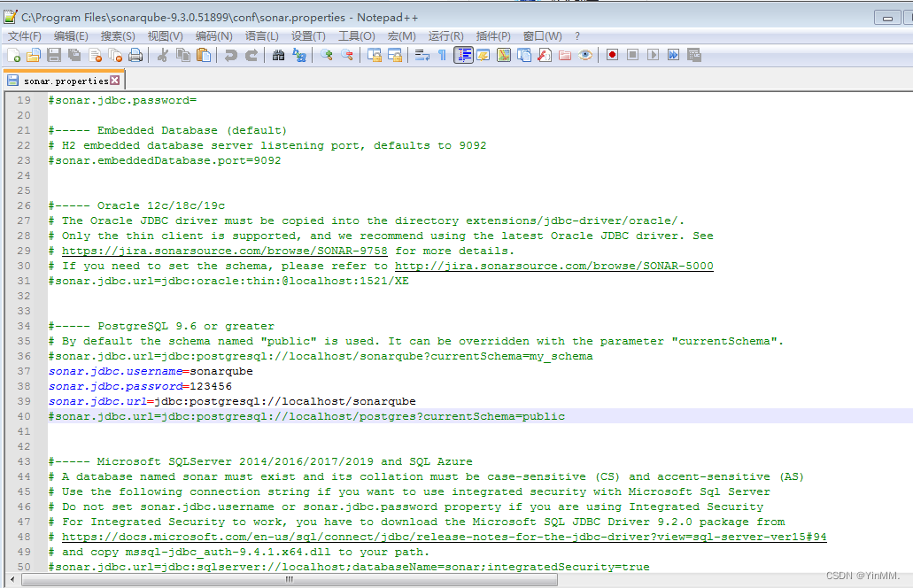The image size is (913, 588).
Task: Open the 编码(N) menu
Action: (213, 36)
